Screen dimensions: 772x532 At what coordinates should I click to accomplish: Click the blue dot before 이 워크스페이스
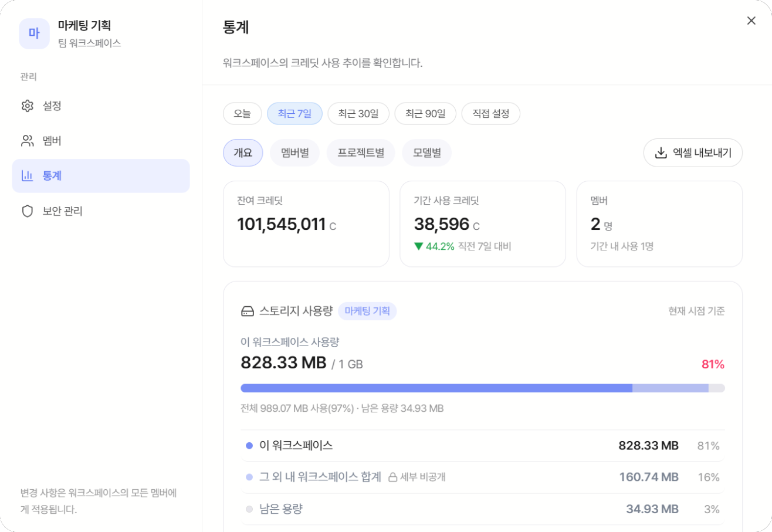coord(249,446)
